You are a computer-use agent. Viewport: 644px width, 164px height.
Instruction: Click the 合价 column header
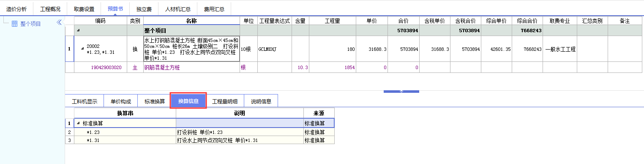(404, 21)
